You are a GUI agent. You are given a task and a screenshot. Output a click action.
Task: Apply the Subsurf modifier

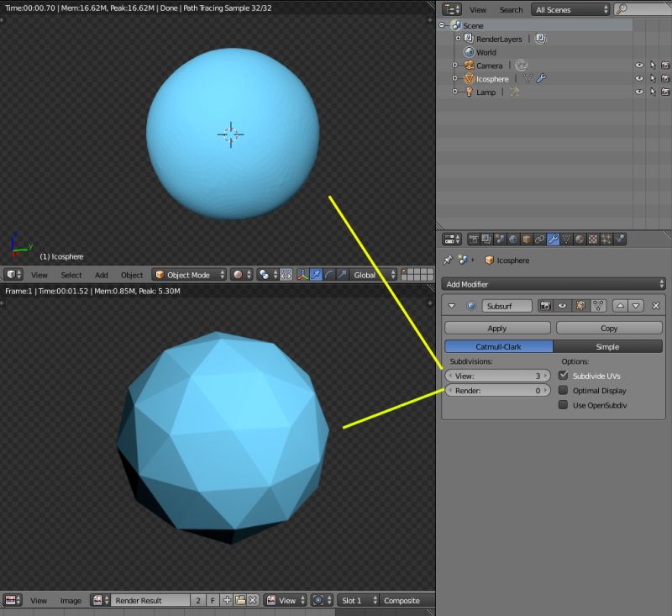click(496, 327)
